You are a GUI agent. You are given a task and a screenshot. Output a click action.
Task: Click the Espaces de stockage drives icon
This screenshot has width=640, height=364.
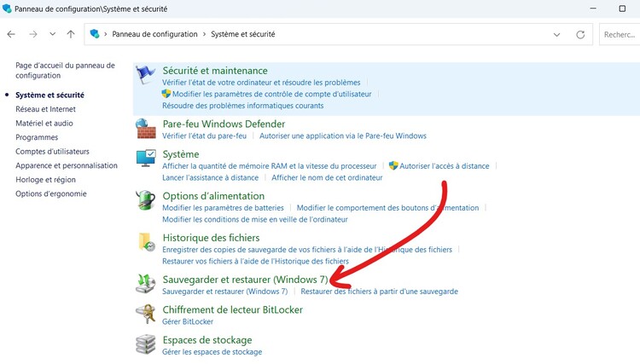click(x=146, y=344)
